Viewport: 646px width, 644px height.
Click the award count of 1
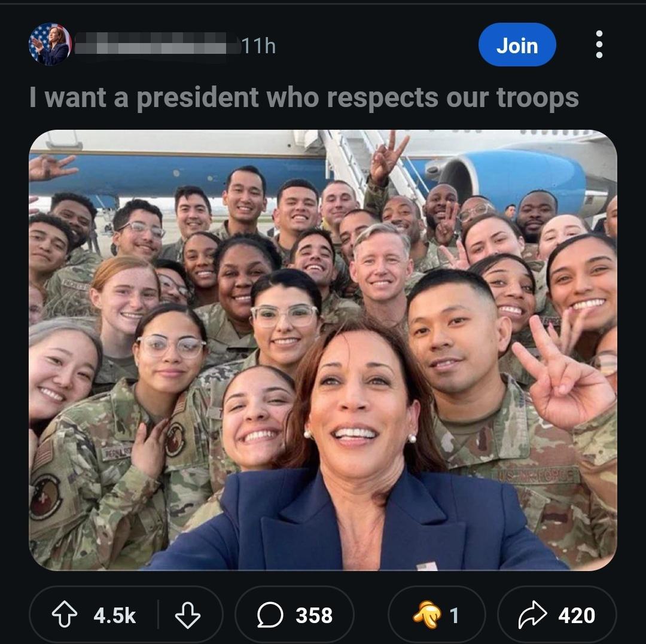tap(453, 615)
